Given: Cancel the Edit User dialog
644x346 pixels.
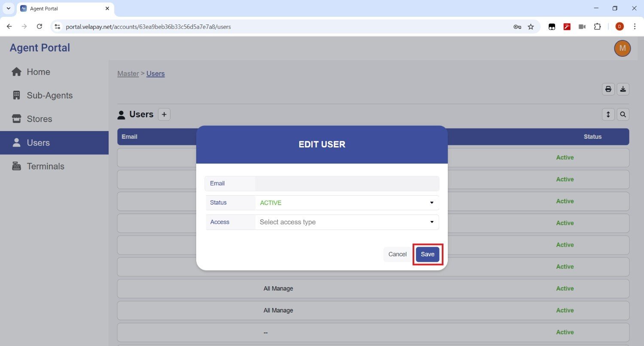Looking at the screenshot, I should point(397,254).
